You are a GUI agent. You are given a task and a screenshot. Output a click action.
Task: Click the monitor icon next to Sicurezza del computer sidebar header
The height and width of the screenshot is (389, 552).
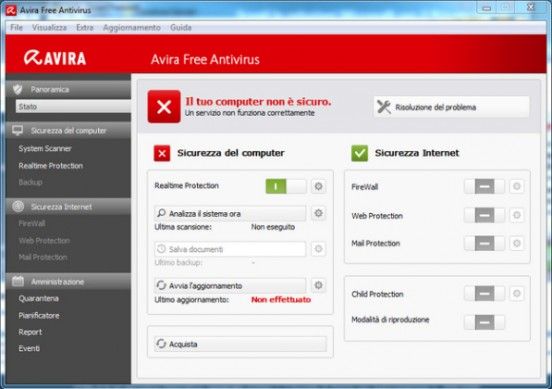click(18, 131)
